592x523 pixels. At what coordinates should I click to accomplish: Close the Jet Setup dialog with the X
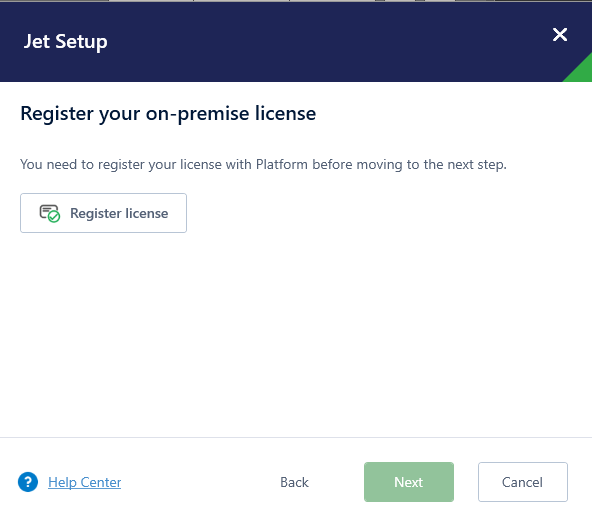pyautogui.click(x=560, y=35)
